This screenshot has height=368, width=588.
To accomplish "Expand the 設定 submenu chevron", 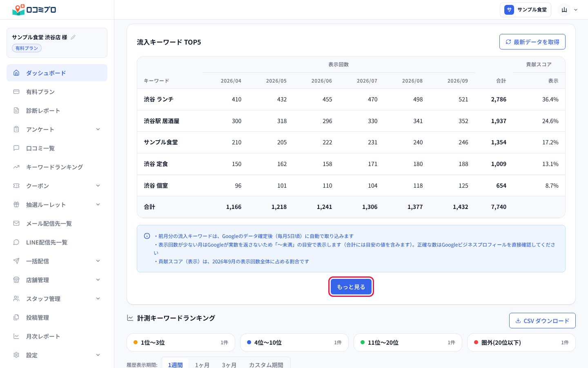I will coord(98,355).
